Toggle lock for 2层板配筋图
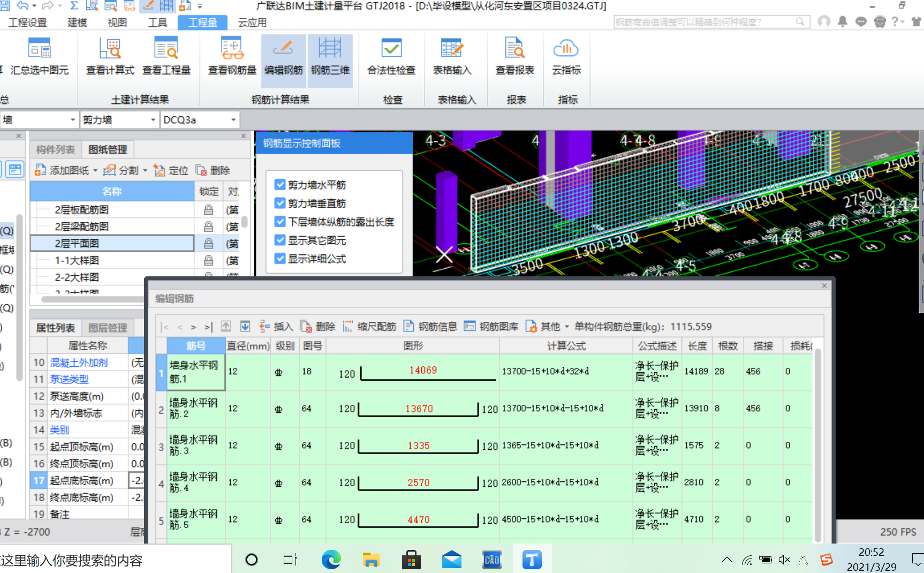This screenshot has height=573, width=924. pos(209,209)
